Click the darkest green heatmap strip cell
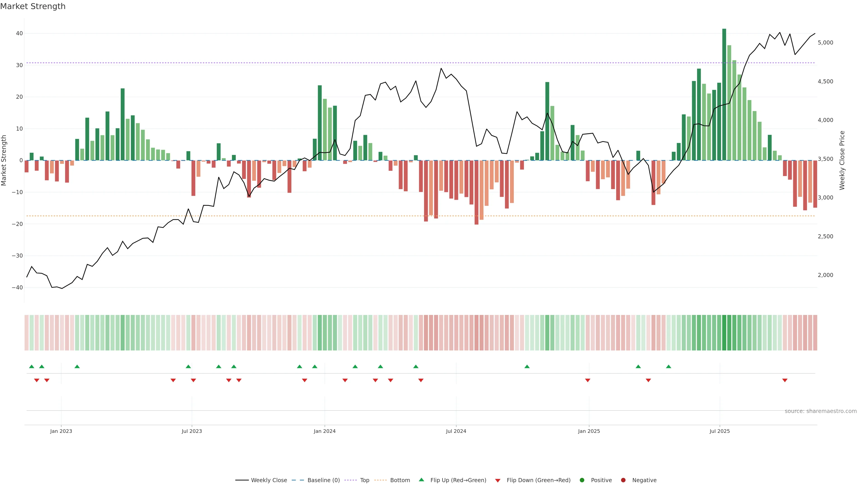This screenshot has width=868, height=488. click(724, 332)
